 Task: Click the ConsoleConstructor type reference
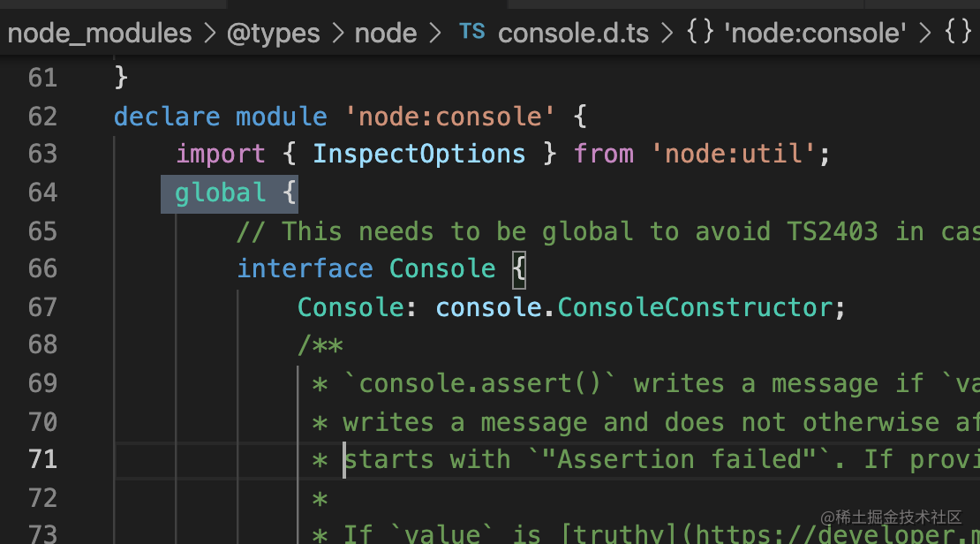pos(696,307)
